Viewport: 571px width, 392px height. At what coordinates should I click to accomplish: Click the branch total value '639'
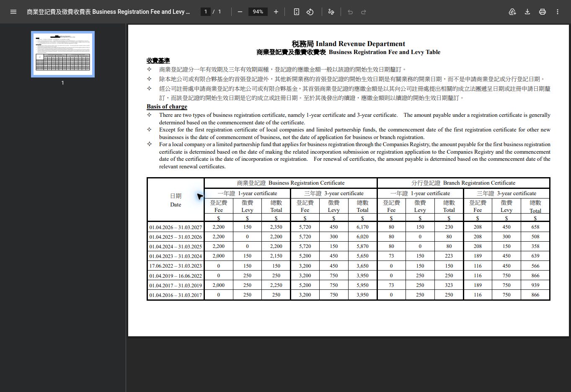(535, 256)
